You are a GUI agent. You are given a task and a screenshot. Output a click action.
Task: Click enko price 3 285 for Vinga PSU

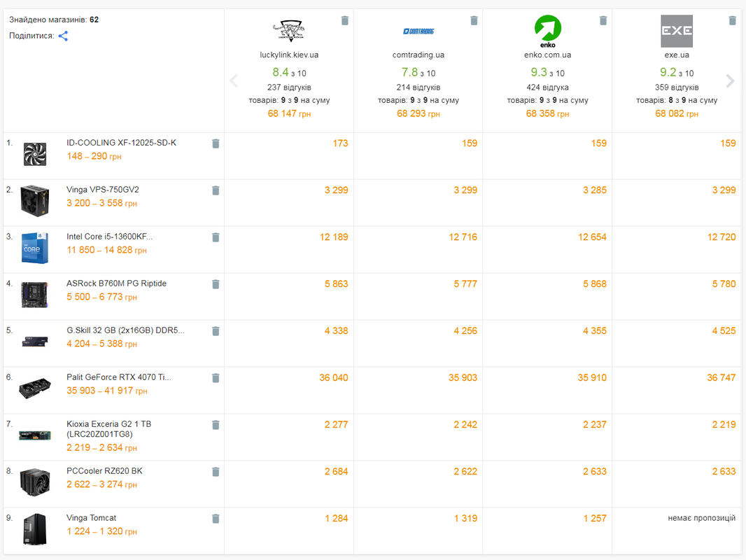pyautogui.click(x=595, y=190)
